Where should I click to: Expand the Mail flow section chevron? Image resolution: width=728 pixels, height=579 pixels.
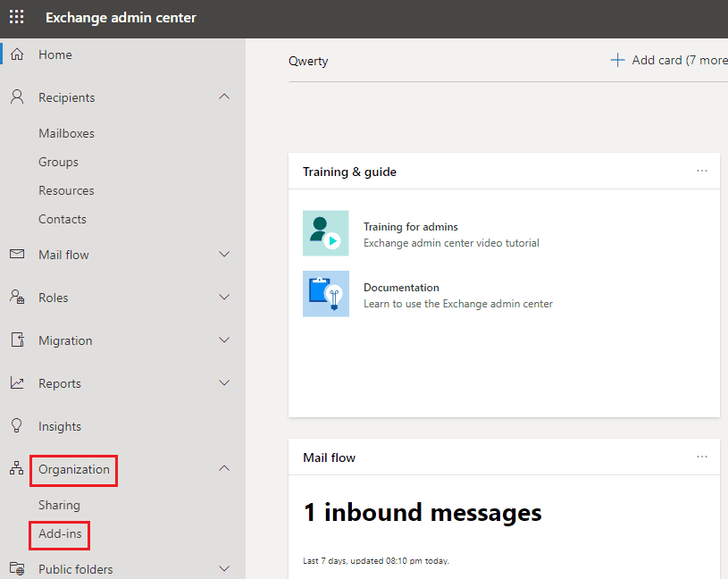coord(224,255)
